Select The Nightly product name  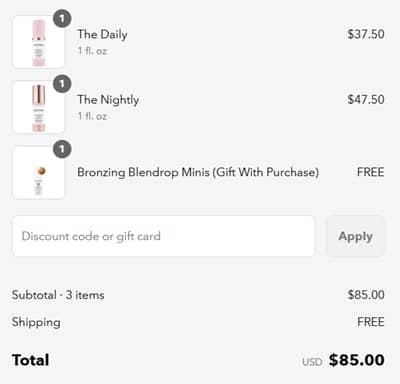(x=108, y=100)
